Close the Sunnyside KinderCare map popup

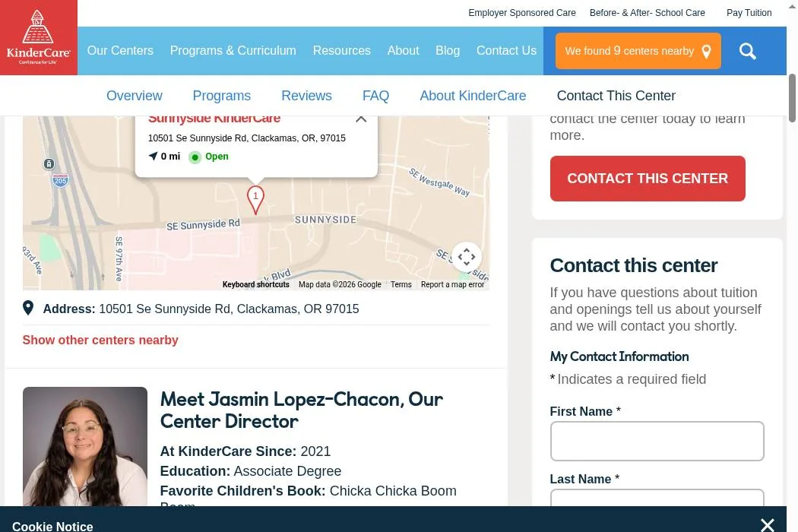pyautogui.click(x=361, y=119)
